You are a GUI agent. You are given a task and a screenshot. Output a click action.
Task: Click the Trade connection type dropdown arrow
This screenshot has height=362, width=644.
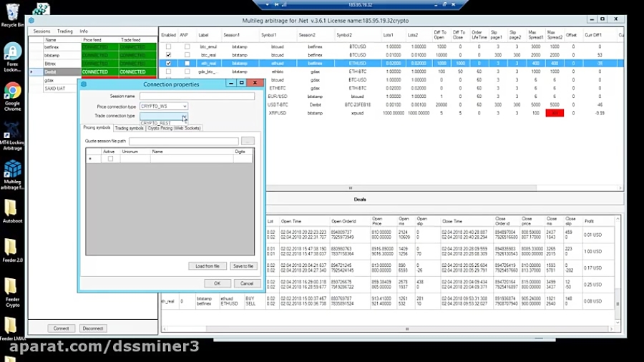click(185, 117)
